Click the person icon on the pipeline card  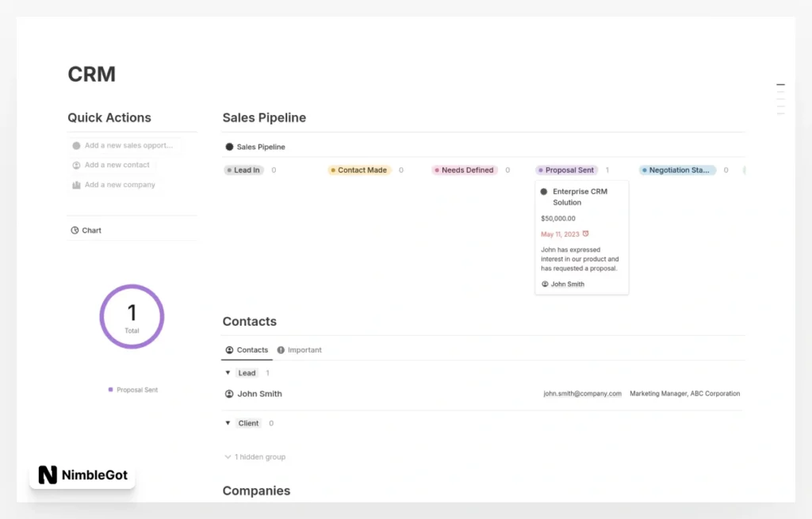click(545, 284)
